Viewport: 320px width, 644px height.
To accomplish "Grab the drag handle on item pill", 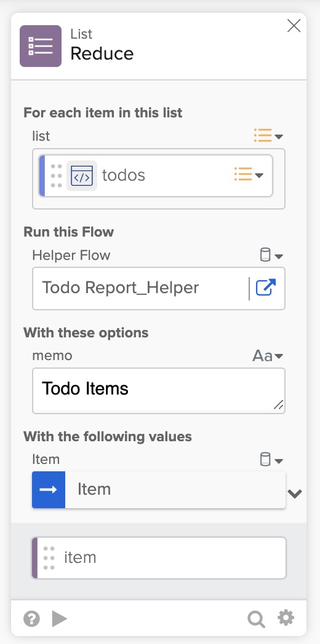I will (x=49, y=558).
